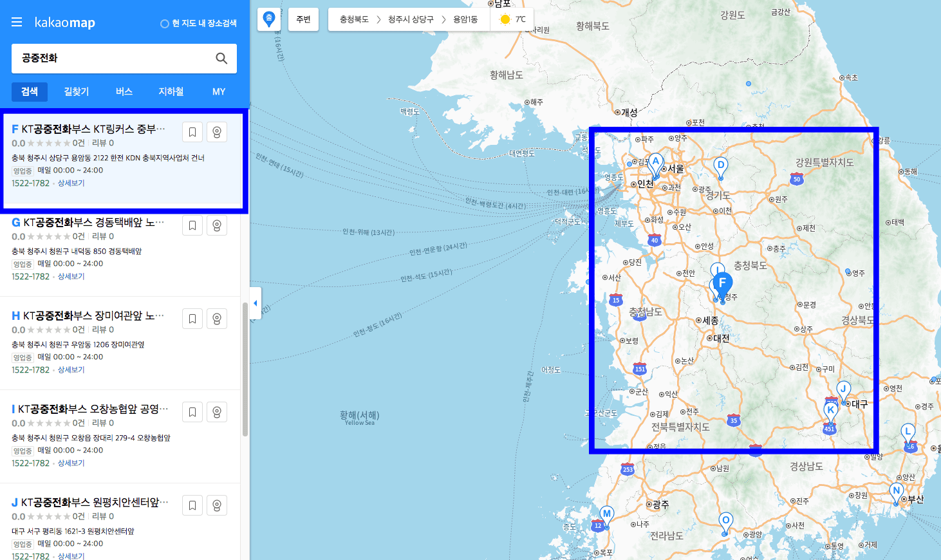Switch to the MY tab

[219, 91]
